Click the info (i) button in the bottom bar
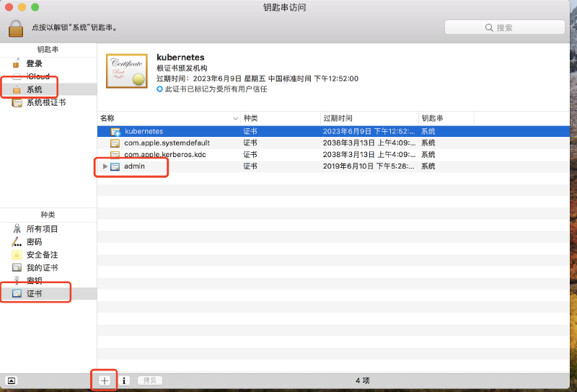The image size is (577, 392). click(124, 380)
